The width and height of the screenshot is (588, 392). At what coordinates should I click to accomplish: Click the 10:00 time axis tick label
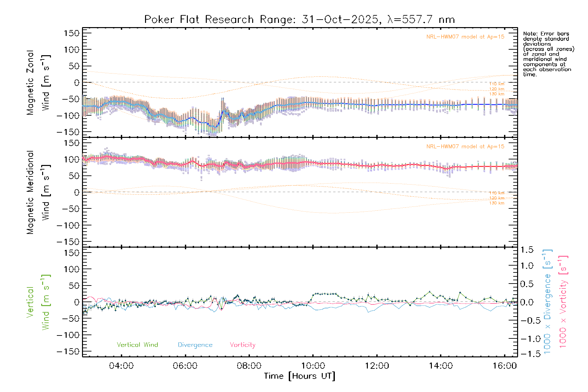(x=313, y=366)
